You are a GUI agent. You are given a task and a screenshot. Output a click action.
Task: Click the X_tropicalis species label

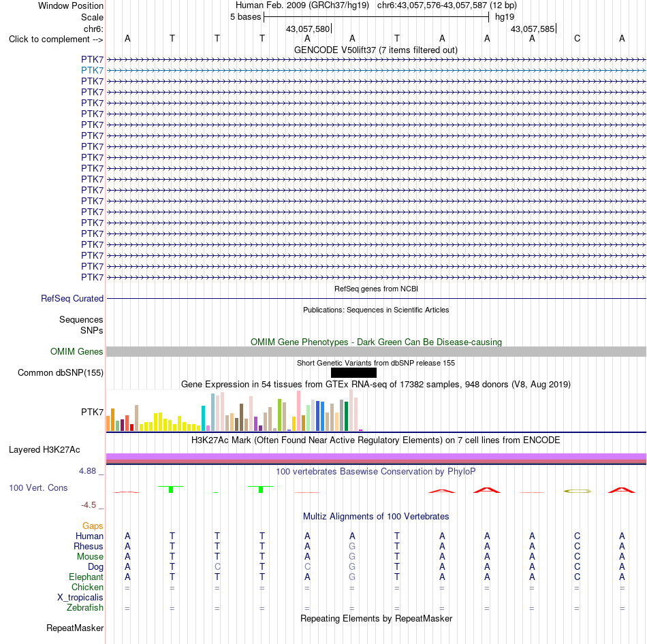tap(80, 598)
